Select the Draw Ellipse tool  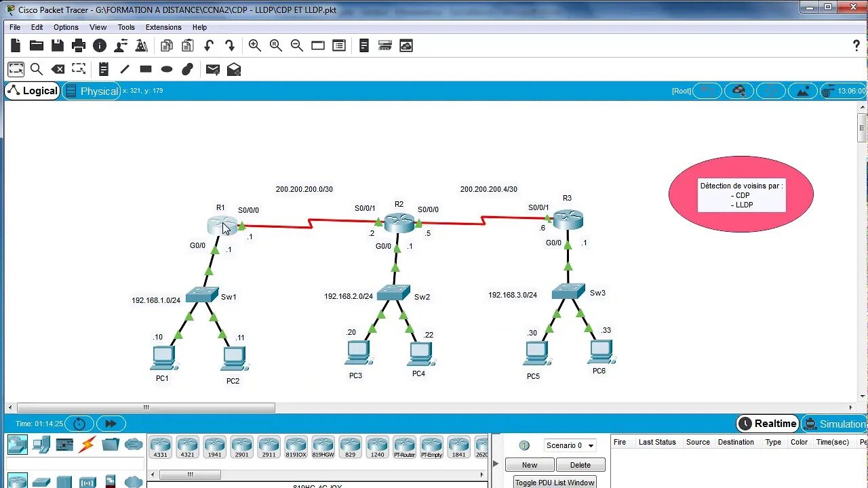click(167, 69)
